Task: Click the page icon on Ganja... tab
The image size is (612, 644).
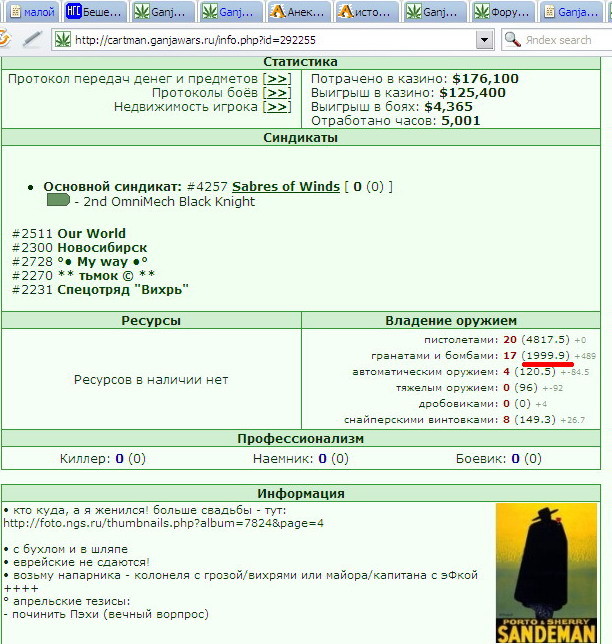Action: [549, 12]
